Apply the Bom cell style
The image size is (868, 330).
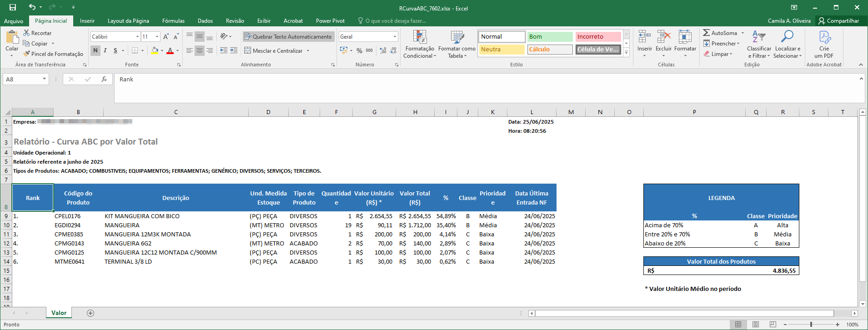pos(550,37)
